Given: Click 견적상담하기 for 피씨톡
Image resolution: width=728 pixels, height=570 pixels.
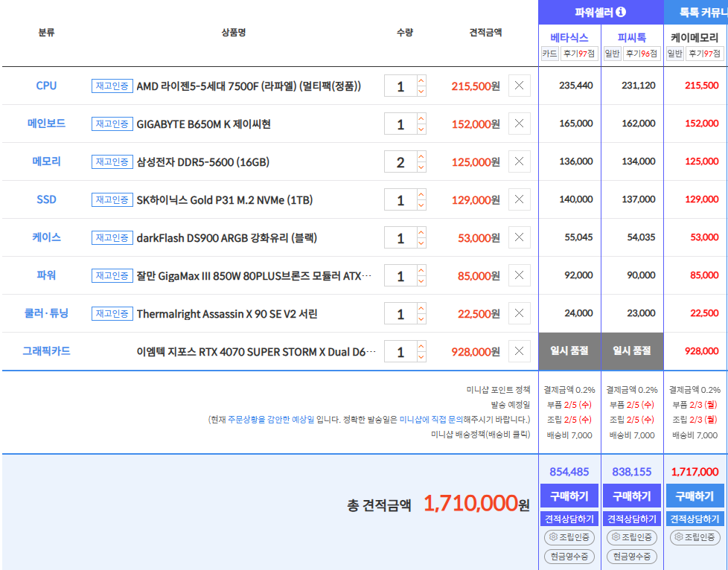Looking at the screenshot, I should pyautogui.click(x=632, y=519).
